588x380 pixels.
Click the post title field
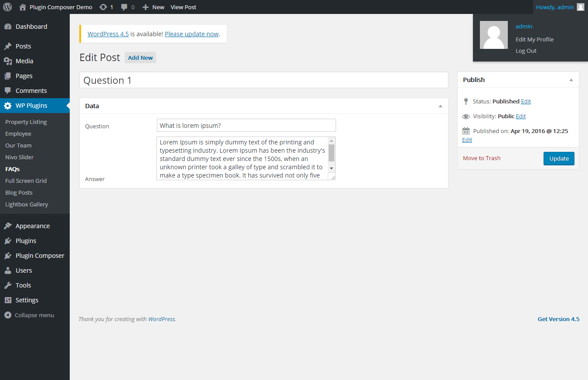click(264, 80)
